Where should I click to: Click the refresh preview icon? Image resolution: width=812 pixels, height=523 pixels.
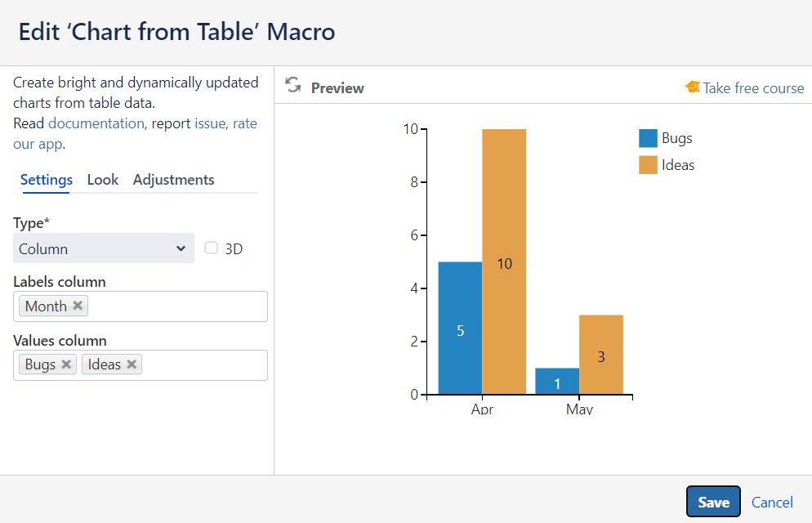293,86
